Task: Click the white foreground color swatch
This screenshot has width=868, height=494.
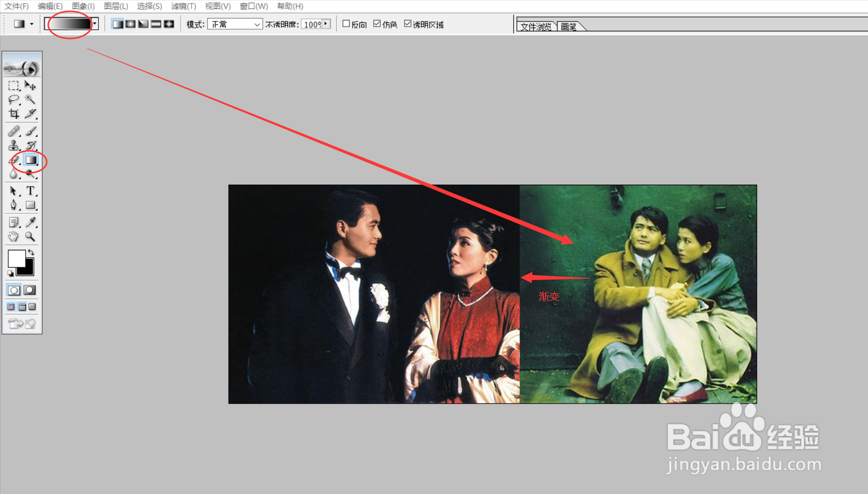Action: click(x=16, y=258)
